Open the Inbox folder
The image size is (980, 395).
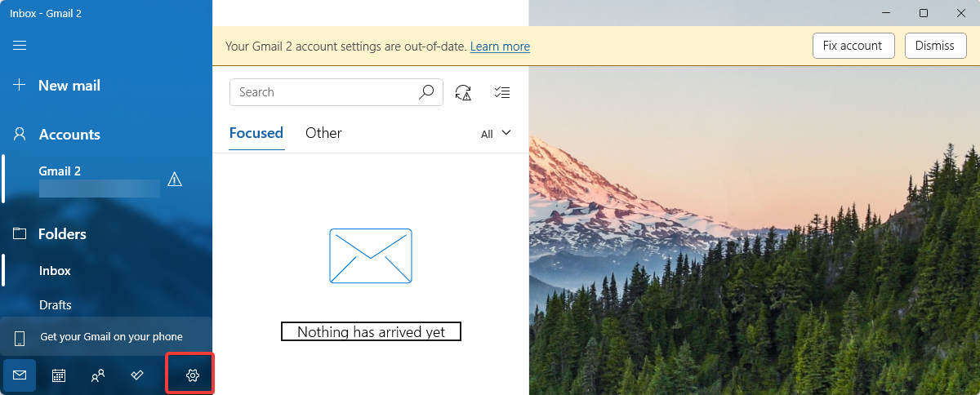106,270
